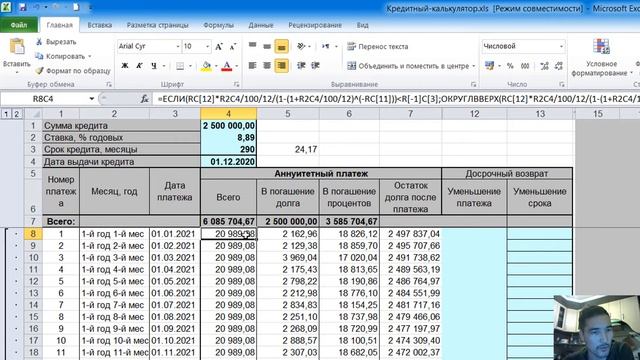Expand the Name Box R8C4 dropdown arrow
The height and width of the screenshot is (360, 640).
pos(91,99)
